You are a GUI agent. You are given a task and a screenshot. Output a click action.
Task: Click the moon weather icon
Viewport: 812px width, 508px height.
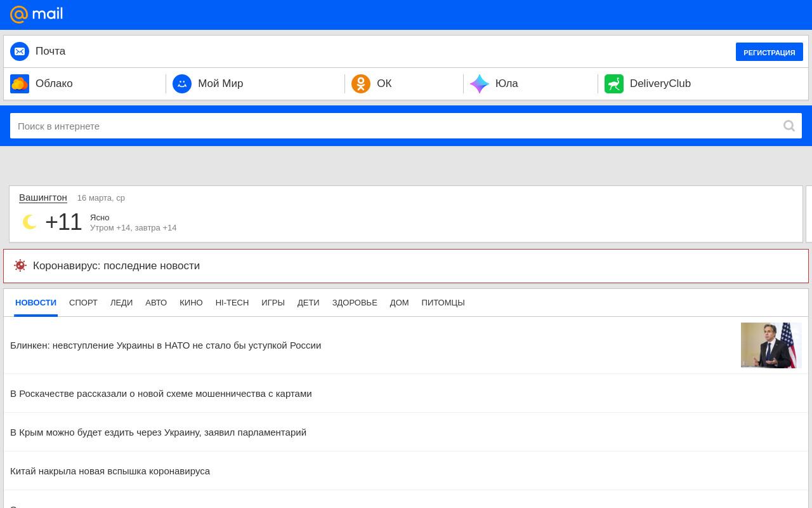(29, 222)
